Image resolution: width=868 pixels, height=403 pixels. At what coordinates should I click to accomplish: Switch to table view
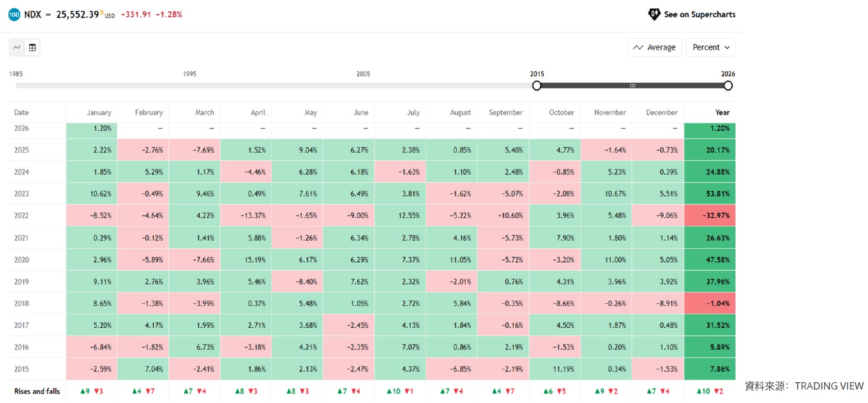tap(33, 48)
